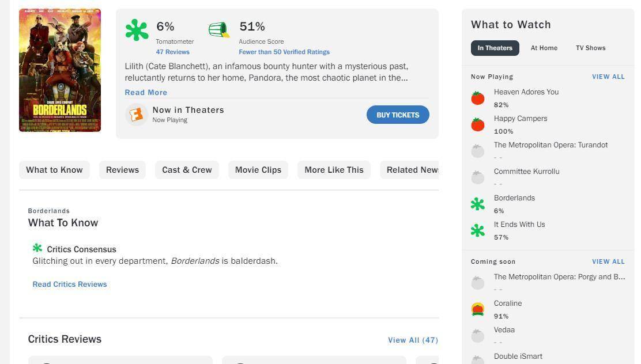Click the red tomato icon beside Heaven Adores You
The image size is (641, 364).
[477, 98]
